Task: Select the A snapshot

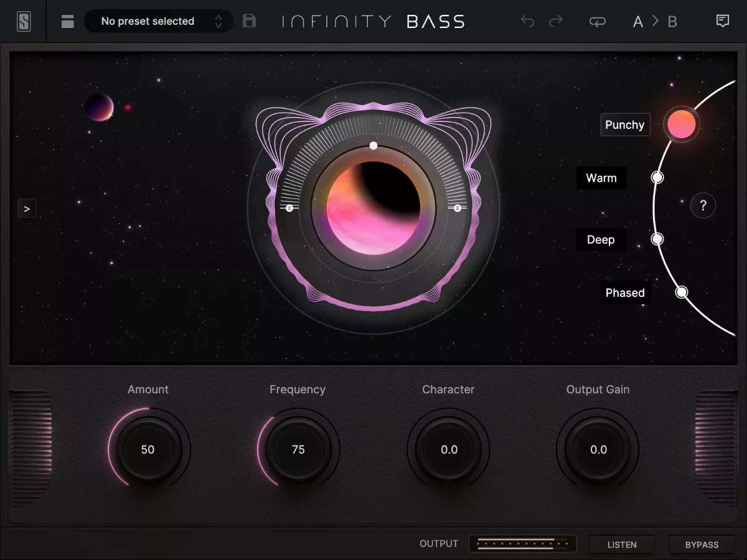Action: 637,21
